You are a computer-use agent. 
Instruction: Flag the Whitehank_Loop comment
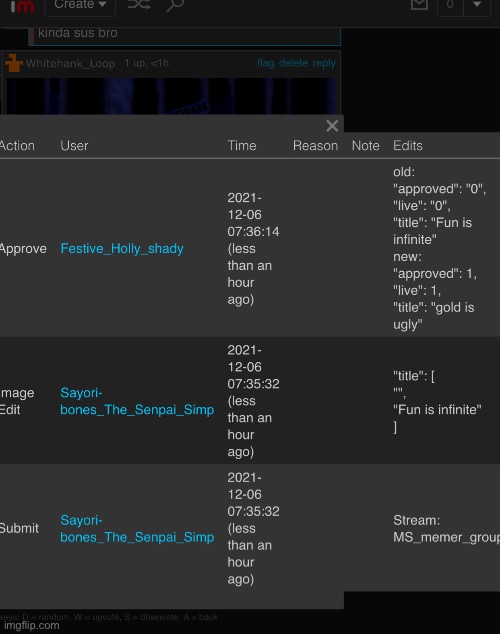266,63
